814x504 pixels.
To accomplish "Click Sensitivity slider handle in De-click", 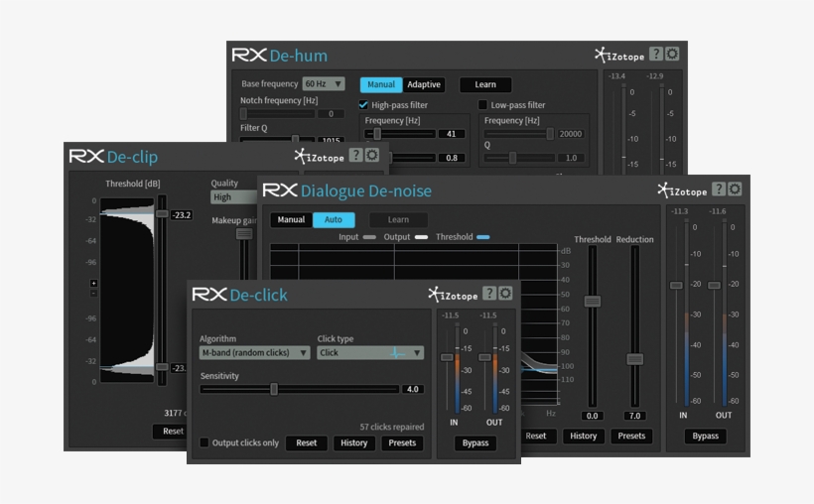I will [274, 389].
